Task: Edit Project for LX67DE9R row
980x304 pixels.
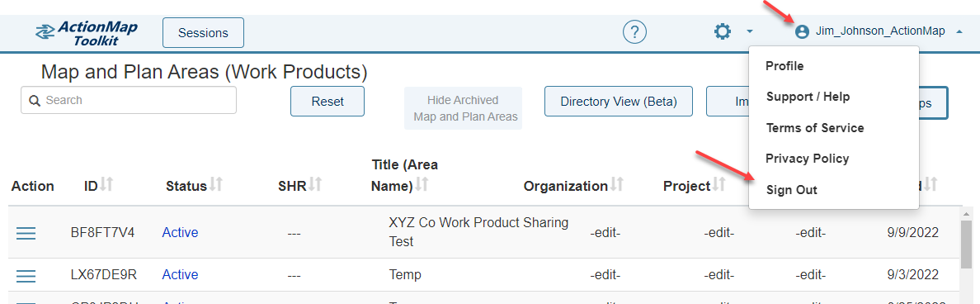Action: [x=719, y=275]
